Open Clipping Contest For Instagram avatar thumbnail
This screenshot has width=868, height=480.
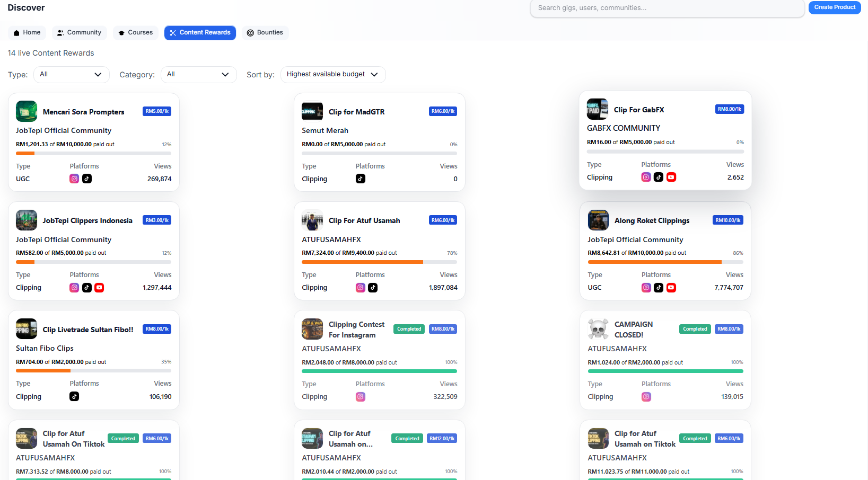(312, 329)
